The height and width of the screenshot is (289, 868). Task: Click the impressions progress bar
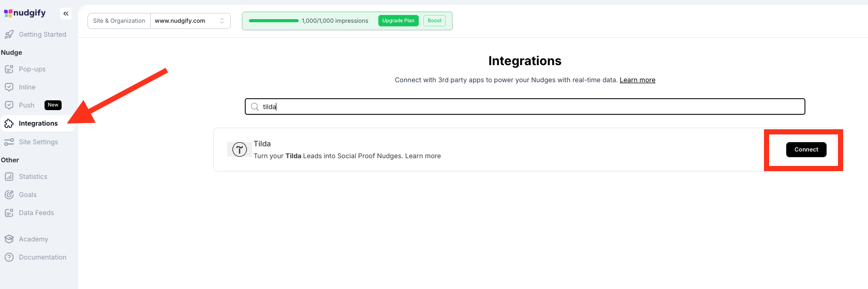click(x=274, y=21)
